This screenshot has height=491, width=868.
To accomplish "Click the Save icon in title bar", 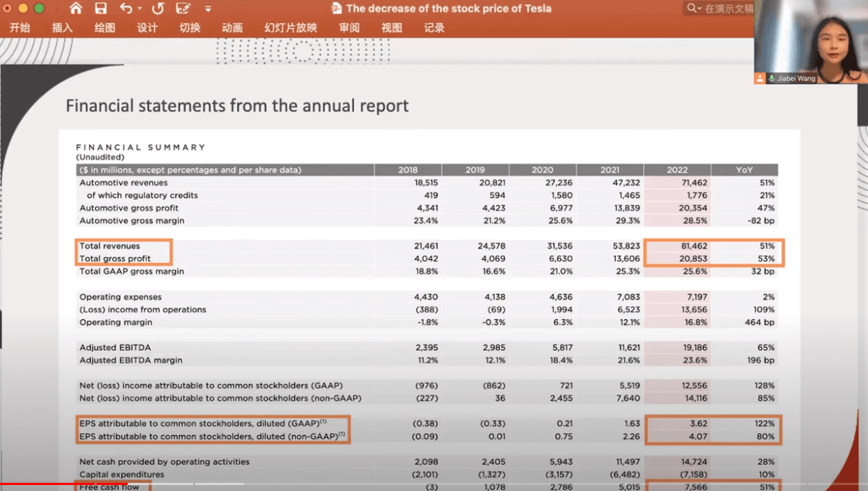I will [101, 8].
